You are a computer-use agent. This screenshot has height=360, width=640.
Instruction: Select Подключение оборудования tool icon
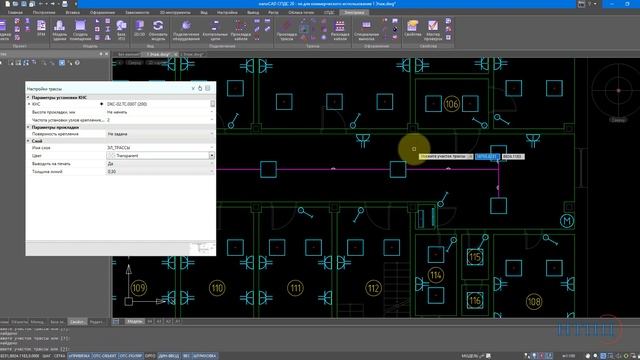tap(186, 29)
